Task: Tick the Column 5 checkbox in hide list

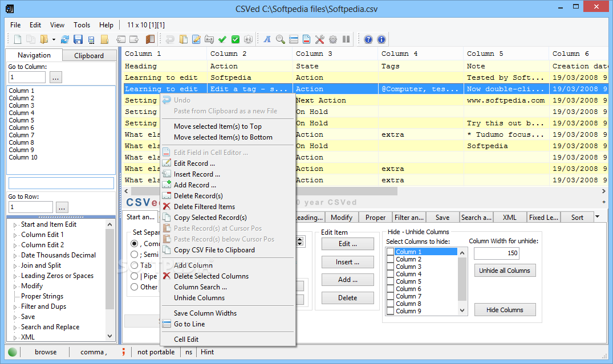Action: pos(390,281)
